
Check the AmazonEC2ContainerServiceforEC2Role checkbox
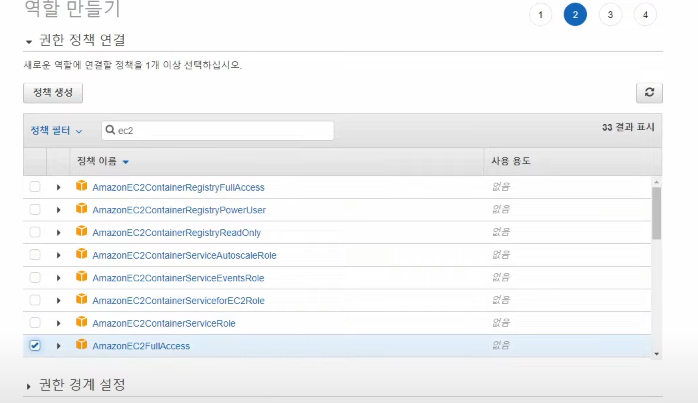pyautogui.click(x=35, y=300)
